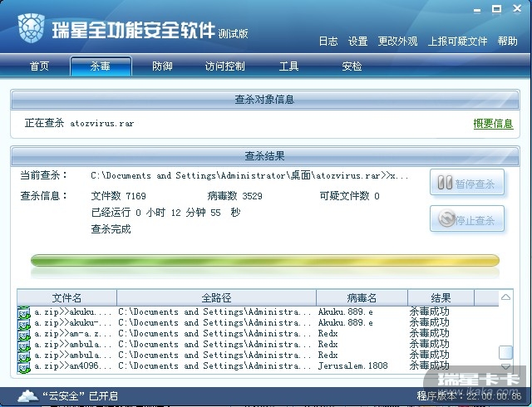Sort by the 病毒名 column header
The width and height of the screenshot is (532, 407).
pos(362,298)
